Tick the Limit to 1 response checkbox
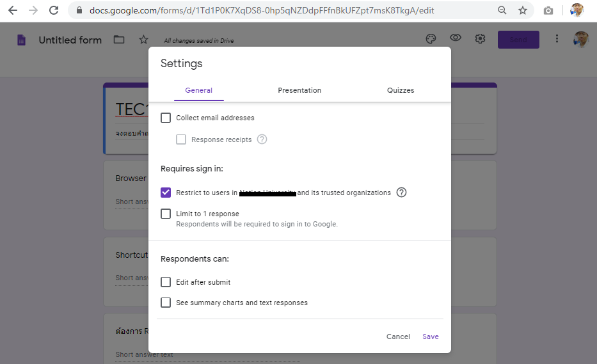 166,214
